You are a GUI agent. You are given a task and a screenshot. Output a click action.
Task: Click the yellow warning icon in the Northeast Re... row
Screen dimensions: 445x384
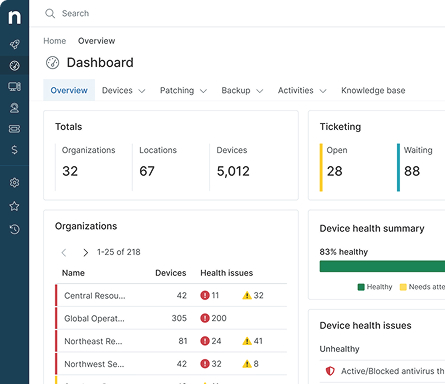(247, 341)
